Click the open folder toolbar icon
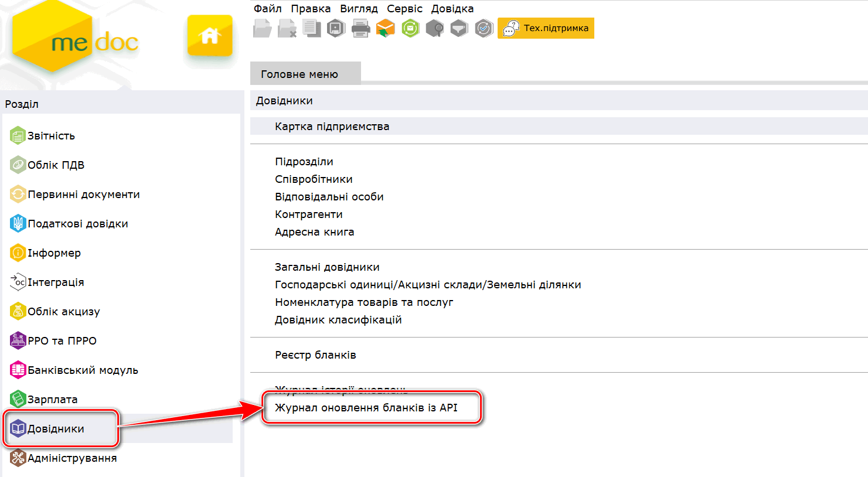 point(262,28)
